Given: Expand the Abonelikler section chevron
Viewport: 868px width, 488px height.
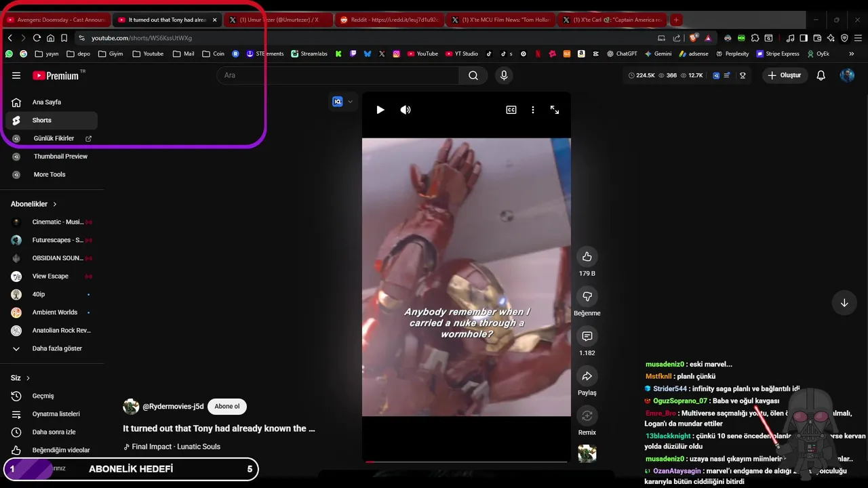Looking at the screenshot, I should (x=55, y=204).
